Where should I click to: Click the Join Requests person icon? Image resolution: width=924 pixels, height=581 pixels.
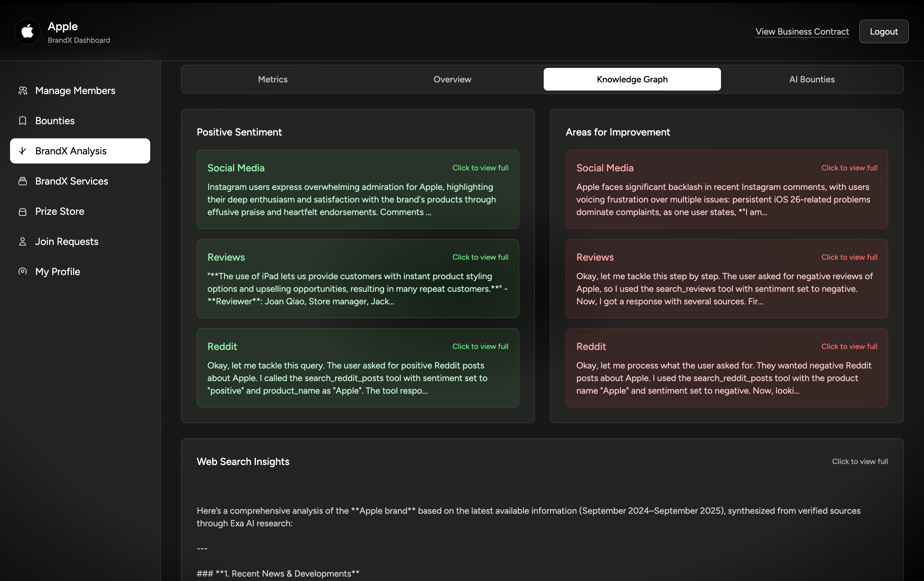coord(23,241)
